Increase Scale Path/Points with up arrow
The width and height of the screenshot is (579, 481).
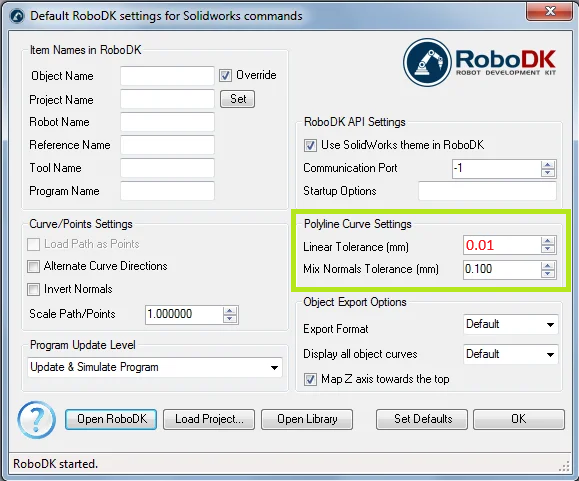[230, 310]
